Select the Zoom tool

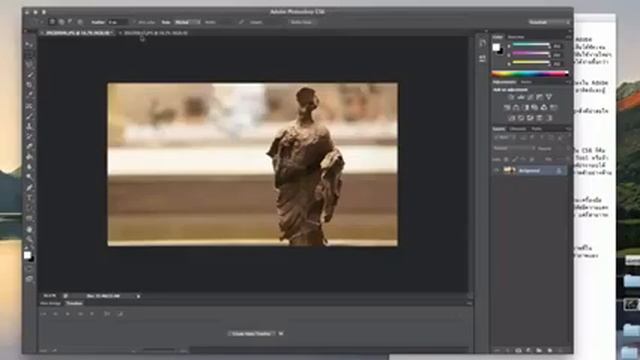coord(29,239)
